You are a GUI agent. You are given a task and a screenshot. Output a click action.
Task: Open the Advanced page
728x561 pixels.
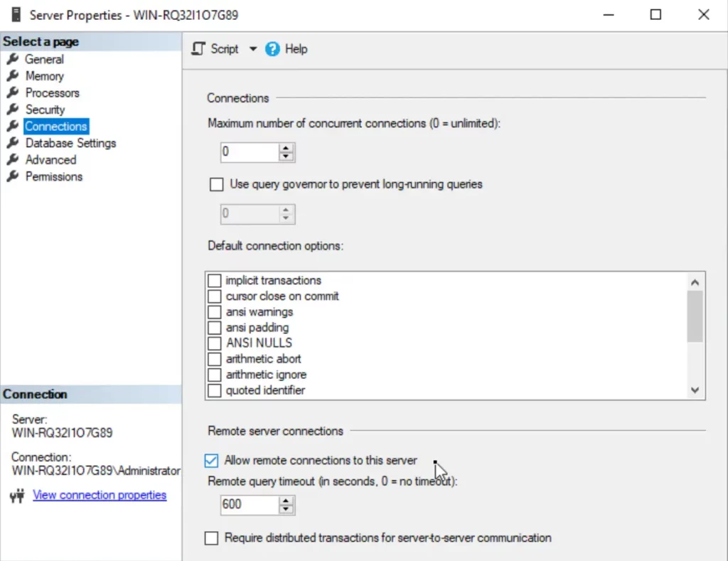coord(50,159)
